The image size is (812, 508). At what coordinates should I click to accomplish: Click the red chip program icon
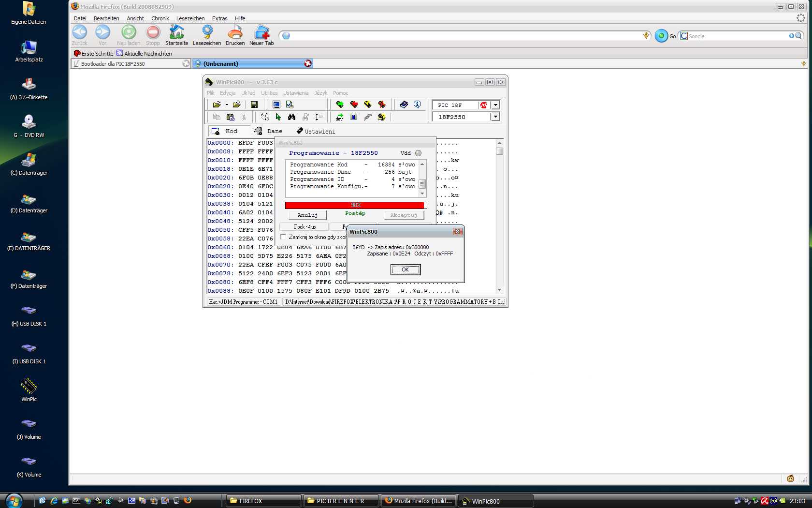[x=354, y=105]
